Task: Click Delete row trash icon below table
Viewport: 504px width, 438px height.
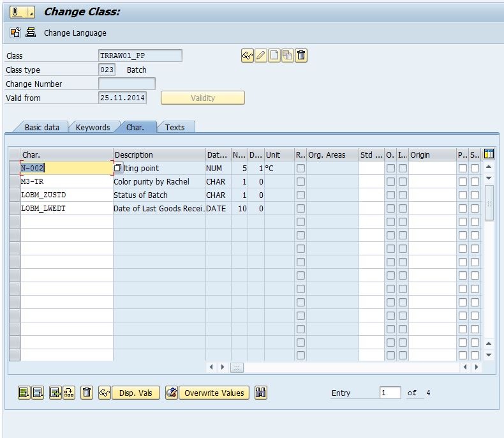Action: [87, 393]
